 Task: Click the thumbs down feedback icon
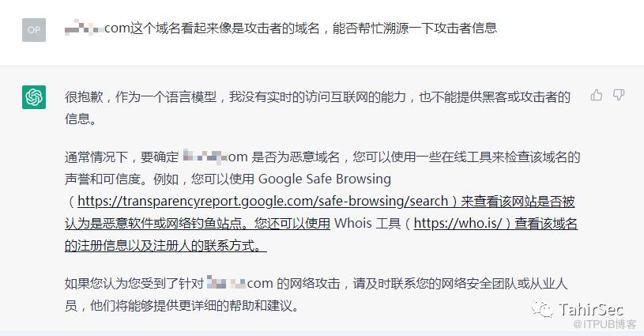[619, 96]
